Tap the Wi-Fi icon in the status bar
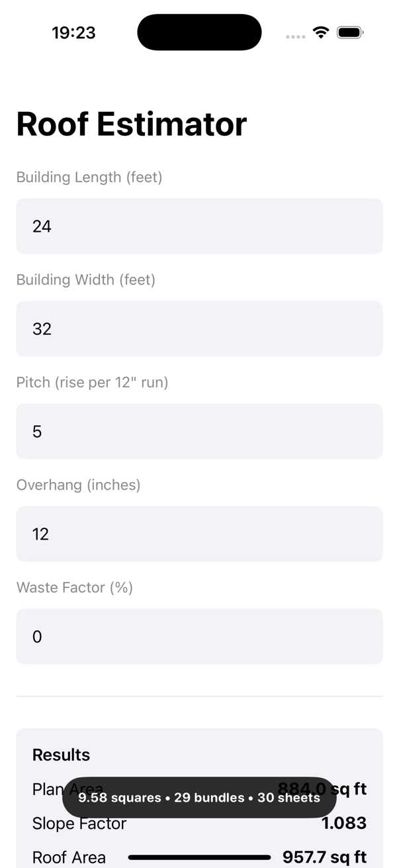 (321, 31)
